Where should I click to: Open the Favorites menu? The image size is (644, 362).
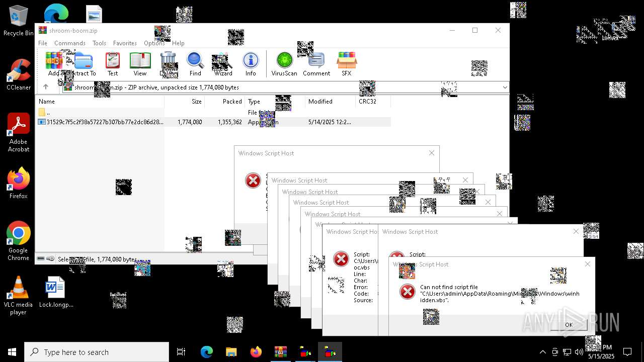pos(125,43)
